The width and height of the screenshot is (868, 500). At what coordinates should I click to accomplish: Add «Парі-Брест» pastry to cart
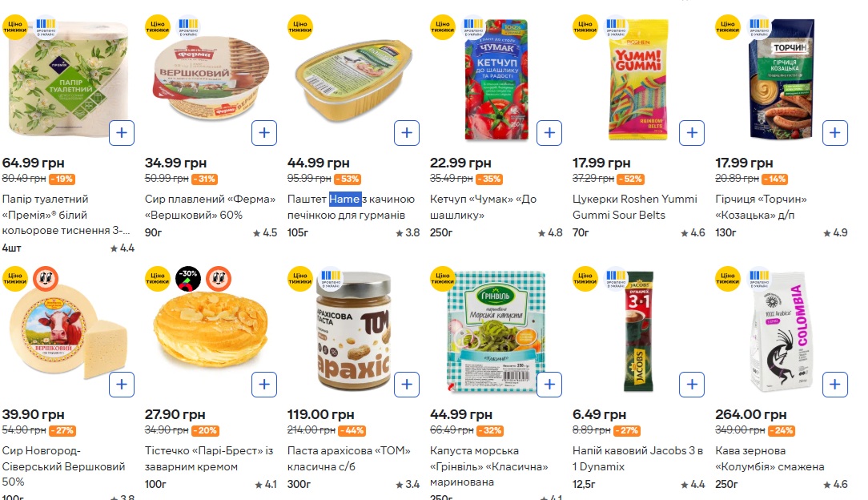(264, 385)
